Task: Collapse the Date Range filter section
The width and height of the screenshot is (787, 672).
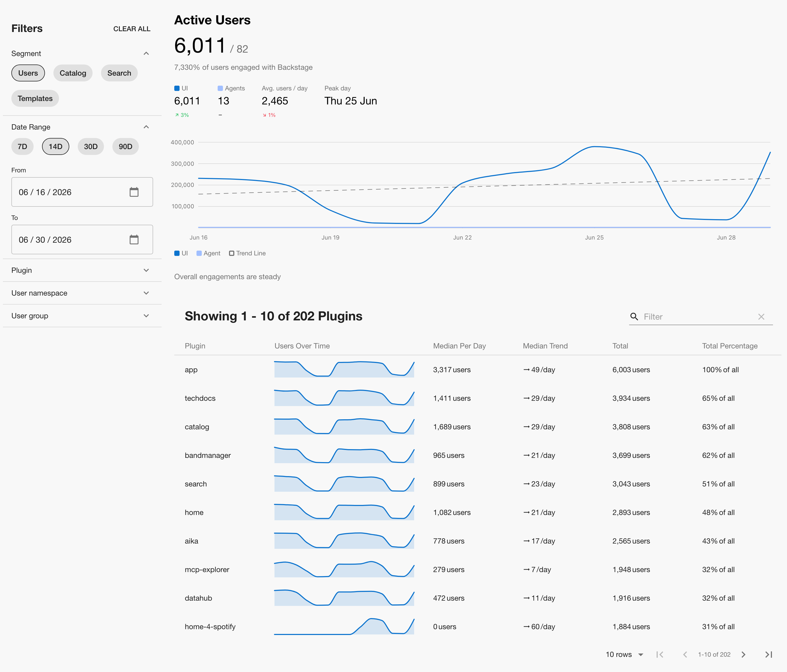Action: click(x=146, y=127)
